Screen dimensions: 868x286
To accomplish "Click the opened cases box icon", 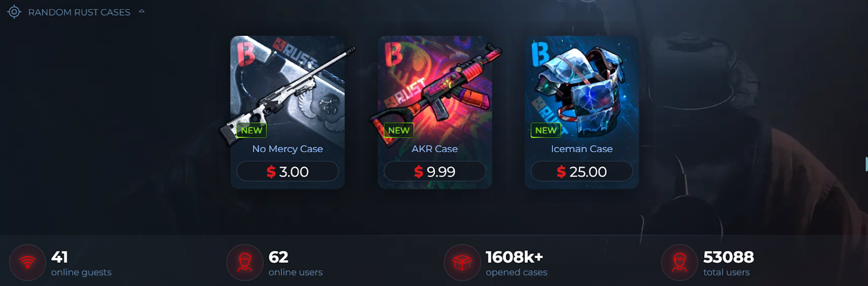I will pos(462,263).
